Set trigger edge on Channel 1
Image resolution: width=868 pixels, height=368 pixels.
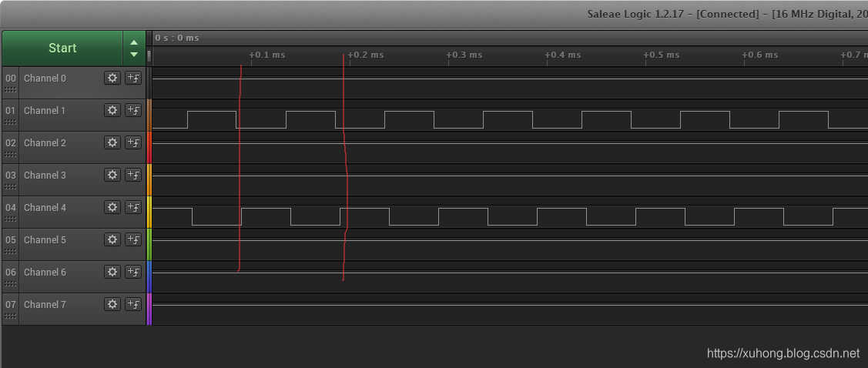132,110
